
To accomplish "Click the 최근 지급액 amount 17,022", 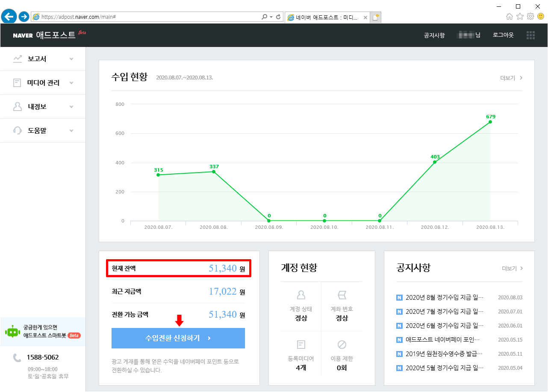I will pos(222,292).
